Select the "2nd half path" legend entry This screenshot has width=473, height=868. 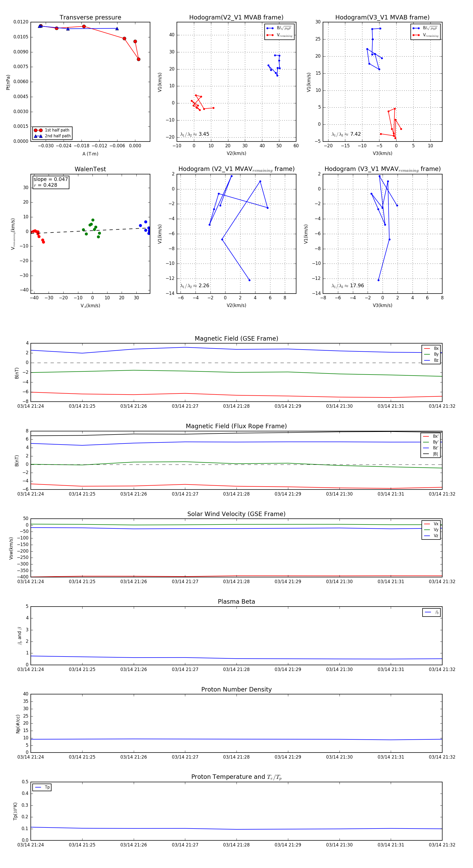click(x=52, y=136)
